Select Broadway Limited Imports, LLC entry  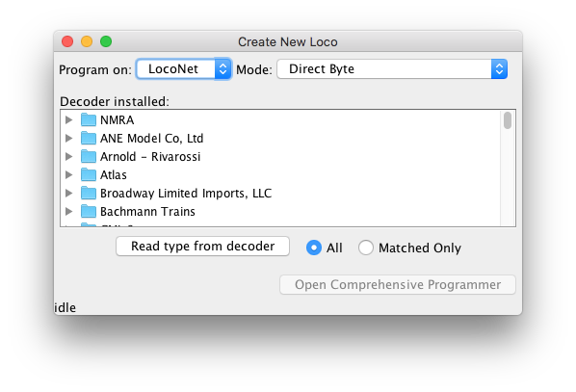(x=186, y=194)
